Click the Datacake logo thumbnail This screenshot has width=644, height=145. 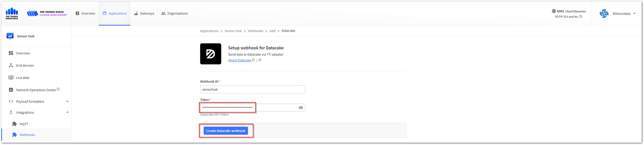(x=211, y=54)
